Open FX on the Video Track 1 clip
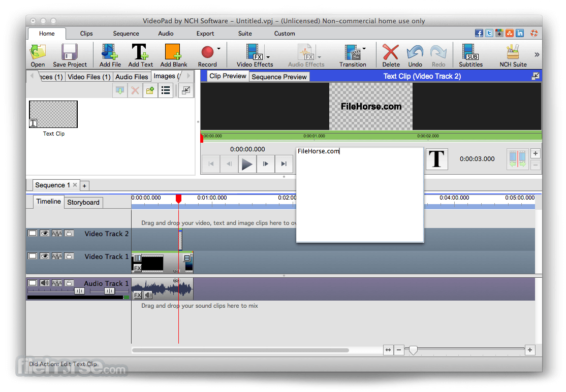 138,268
